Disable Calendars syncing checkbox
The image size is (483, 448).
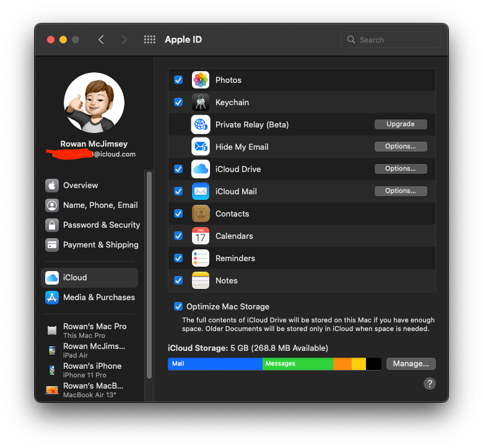[178, 236]
